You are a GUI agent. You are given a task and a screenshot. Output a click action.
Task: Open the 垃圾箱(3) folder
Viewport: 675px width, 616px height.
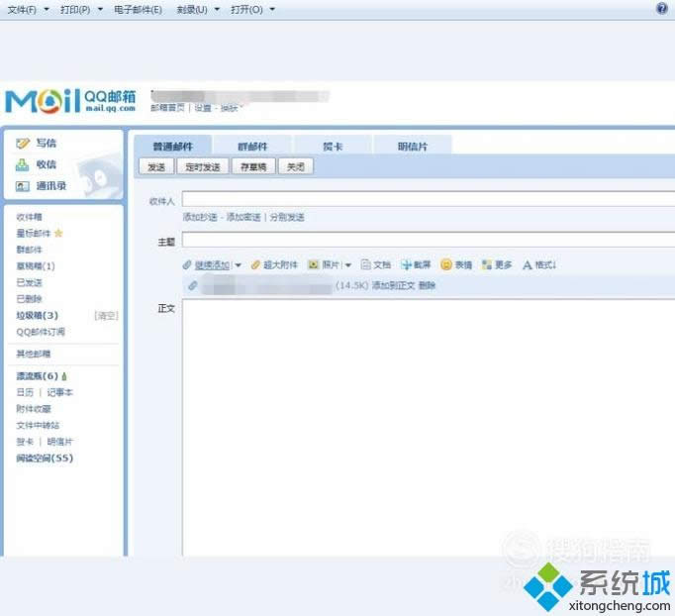[37, 315]
